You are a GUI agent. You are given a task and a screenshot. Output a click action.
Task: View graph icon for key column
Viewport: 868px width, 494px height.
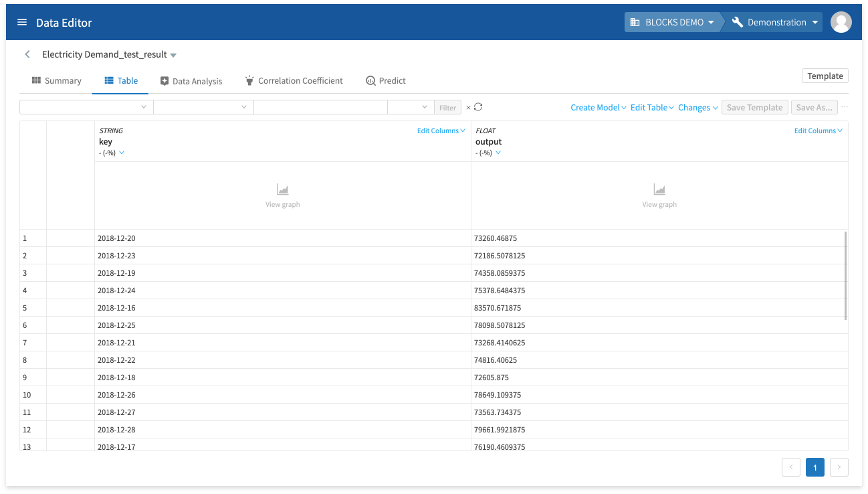click(283, 190)
